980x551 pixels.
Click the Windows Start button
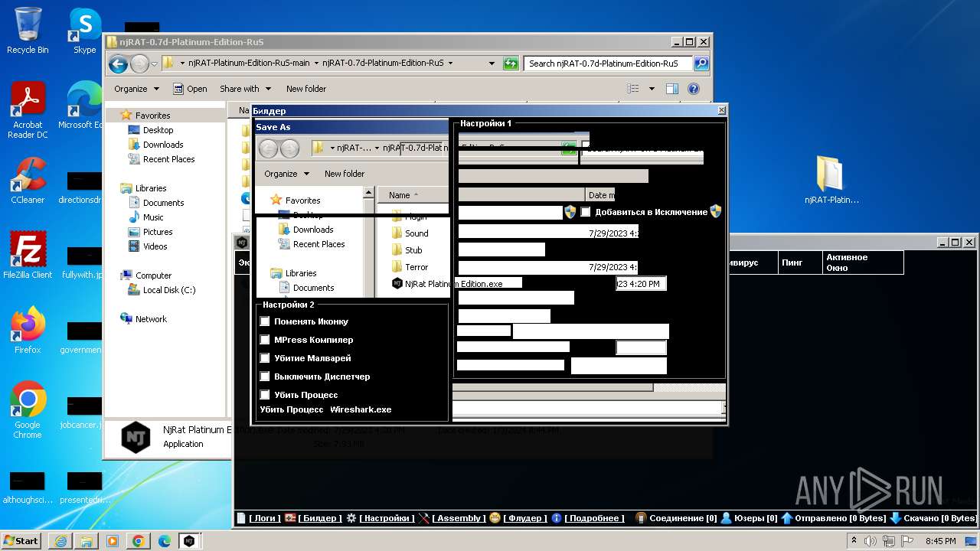pyautogui.click(x=21, y=541)
